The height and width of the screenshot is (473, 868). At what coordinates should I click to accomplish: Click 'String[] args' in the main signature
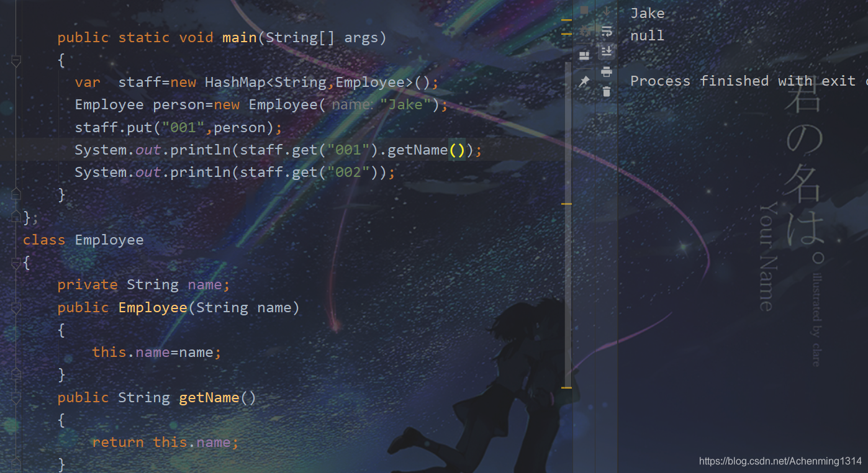(x=322, y=37)
